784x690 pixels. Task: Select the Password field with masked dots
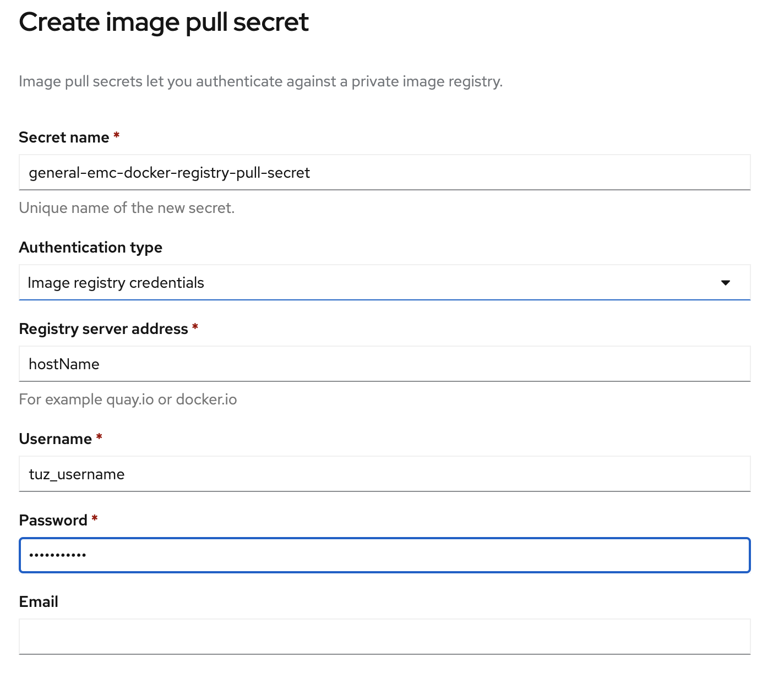click(x=384, y=555)
